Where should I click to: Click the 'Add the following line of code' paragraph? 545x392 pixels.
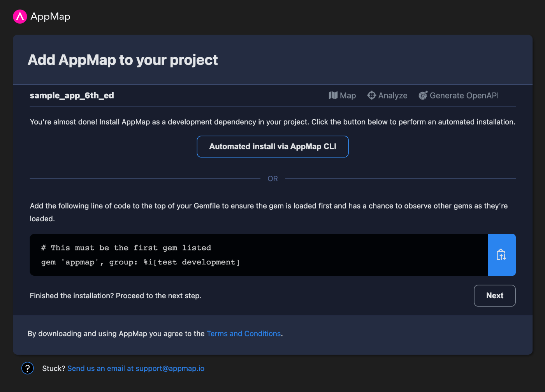pos(269,212)
